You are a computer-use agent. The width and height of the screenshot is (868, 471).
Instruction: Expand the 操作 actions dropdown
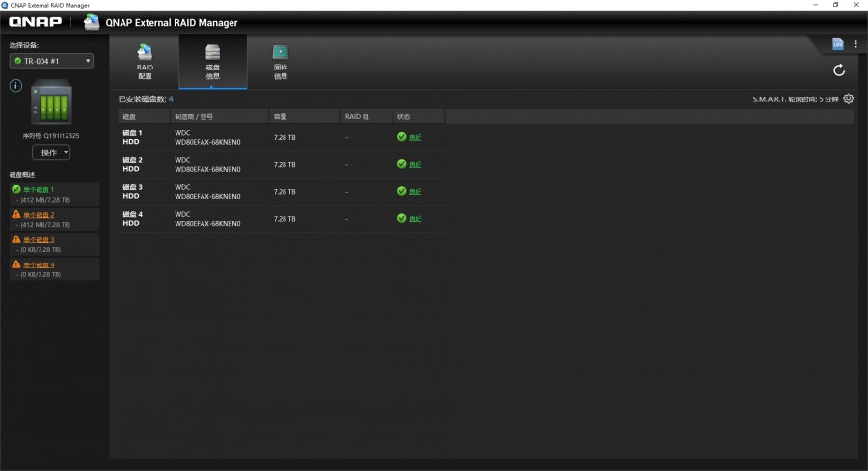point(51,152)
